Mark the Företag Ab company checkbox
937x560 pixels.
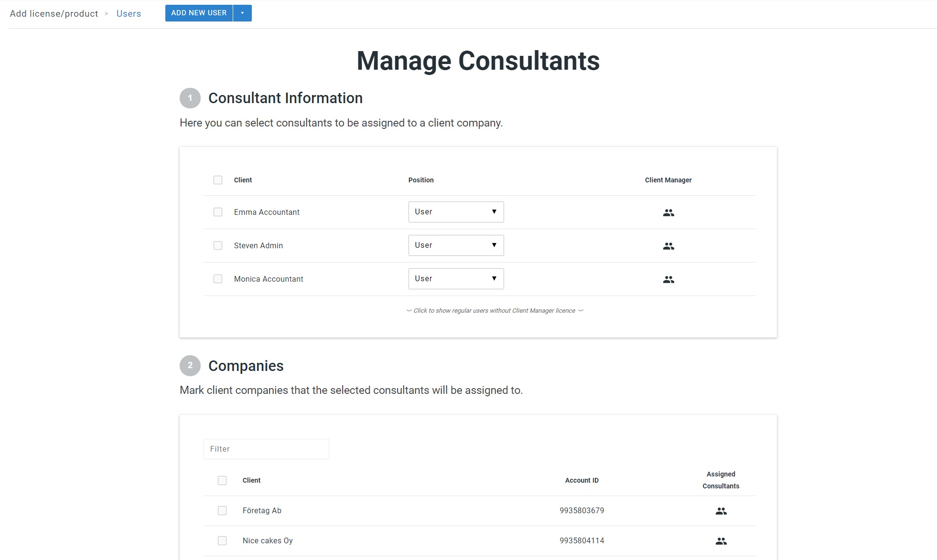222,510
